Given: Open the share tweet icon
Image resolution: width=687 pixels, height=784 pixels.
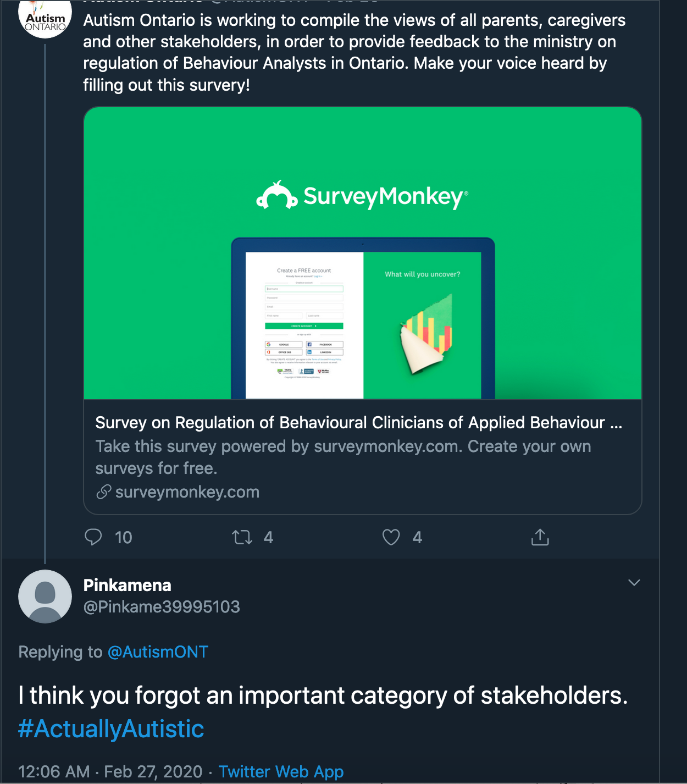Looking at the screenshot, I should click(x=540, y=537).
